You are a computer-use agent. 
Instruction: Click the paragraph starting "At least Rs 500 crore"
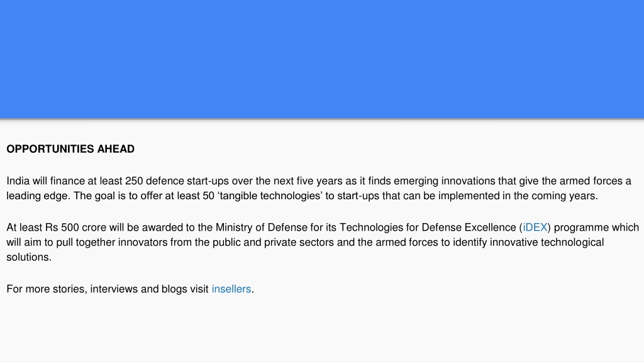(322, 242)
